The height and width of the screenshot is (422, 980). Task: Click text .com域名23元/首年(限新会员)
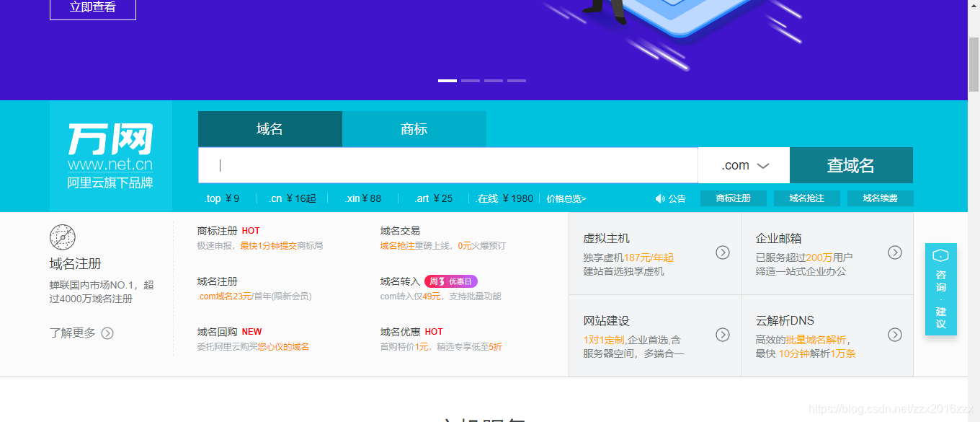click(x=254, y=296)
